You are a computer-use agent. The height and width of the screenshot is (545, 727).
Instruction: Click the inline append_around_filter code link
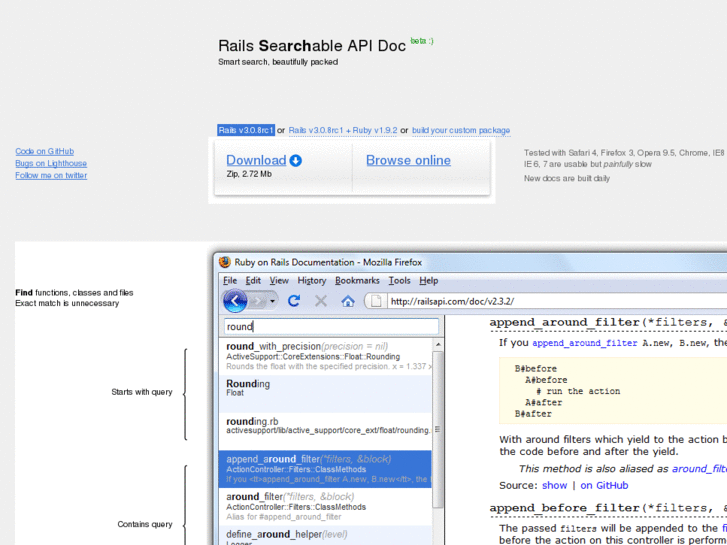tap(585, 343)
